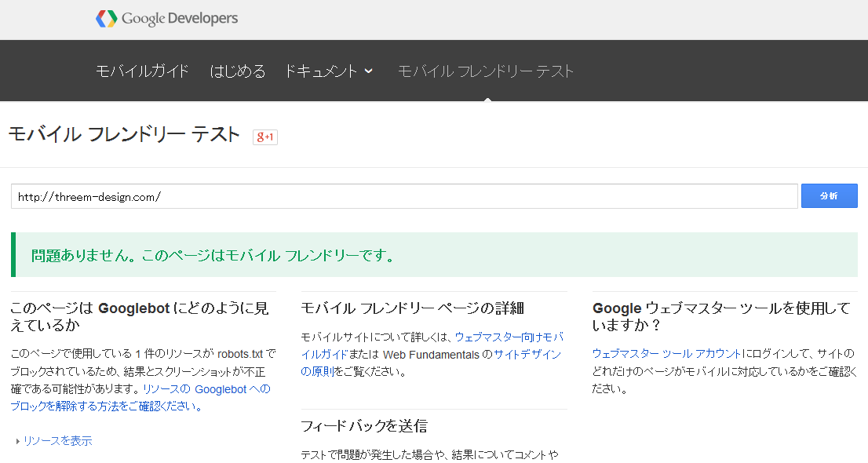Select モバイルガイド in the navigation bar

click(142, 70)
